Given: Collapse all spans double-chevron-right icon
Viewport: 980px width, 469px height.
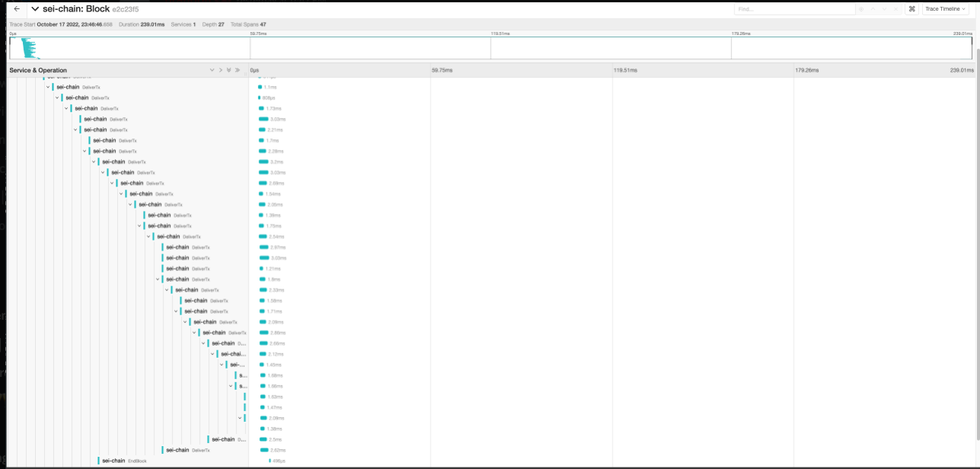Looking at the screenshot, I should coord(237,70).
